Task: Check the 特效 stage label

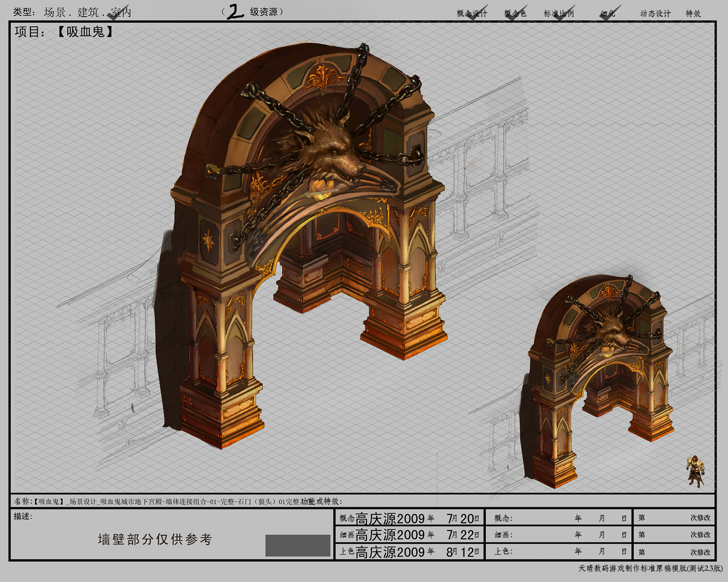Action: (x=693, y=13)
